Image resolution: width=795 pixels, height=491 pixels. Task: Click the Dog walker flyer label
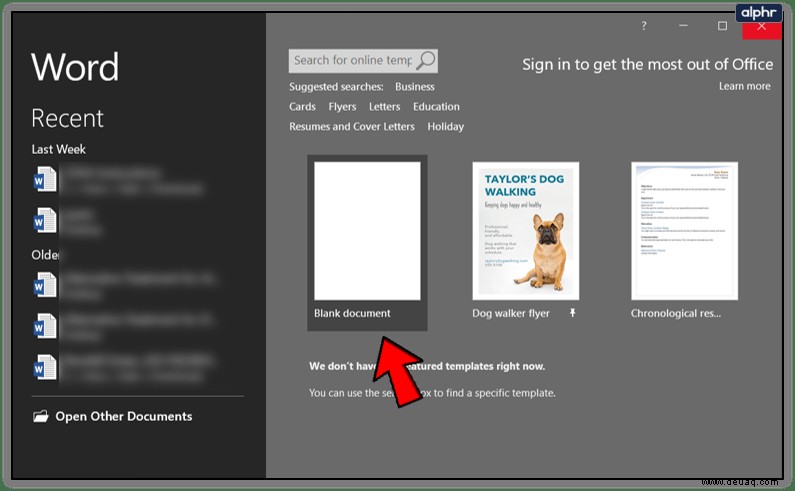point(511,313)
